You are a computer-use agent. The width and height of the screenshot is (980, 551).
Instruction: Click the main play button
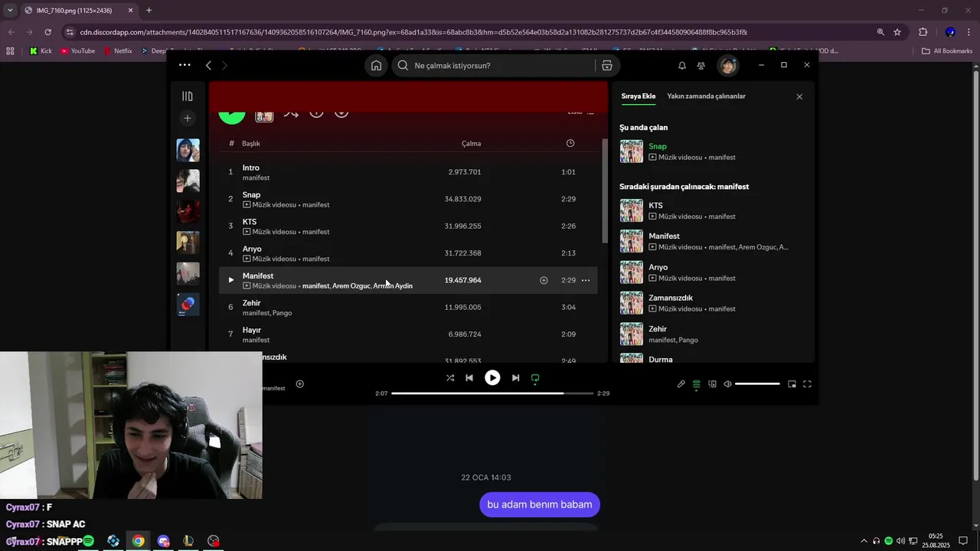pos(492,378)
